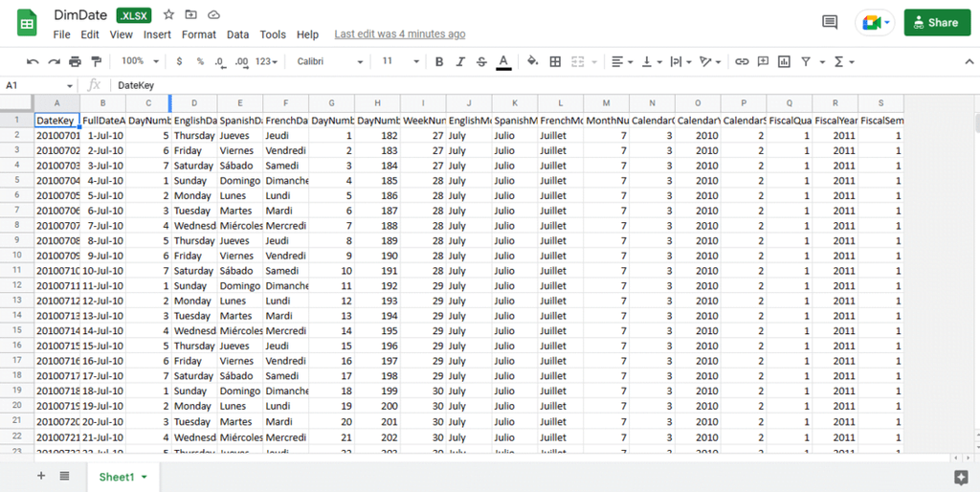Open comment history icon near Share

[830, 23]
